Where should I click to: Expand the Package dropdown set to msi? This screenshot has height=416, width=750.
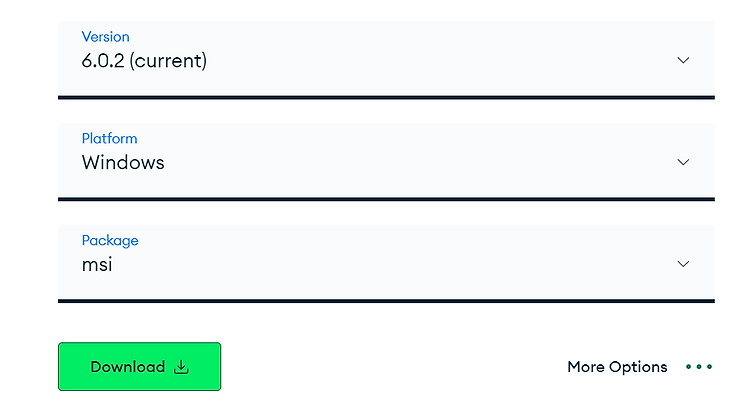(x=386, y=263)
